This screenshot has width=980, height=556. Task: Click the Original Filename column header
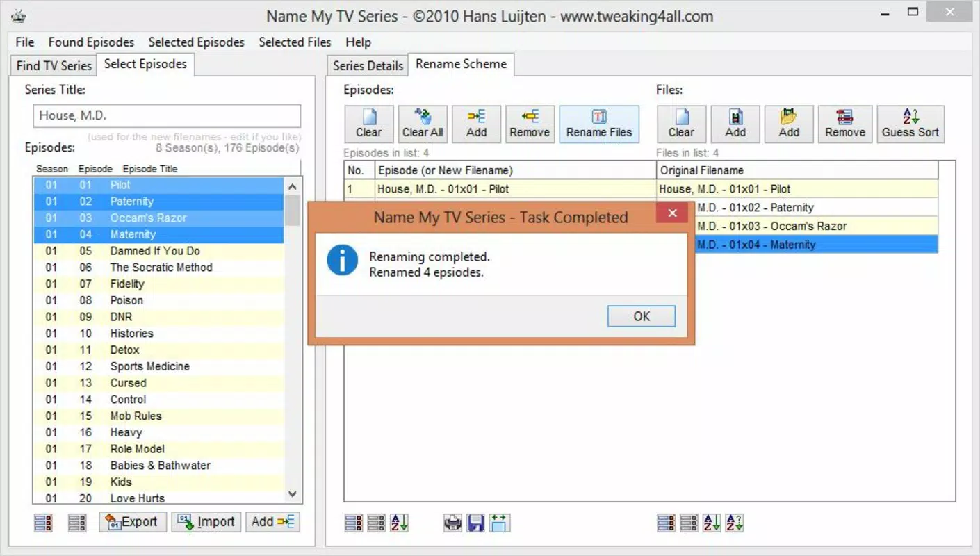pyautogui.click(x=797, y=170)
